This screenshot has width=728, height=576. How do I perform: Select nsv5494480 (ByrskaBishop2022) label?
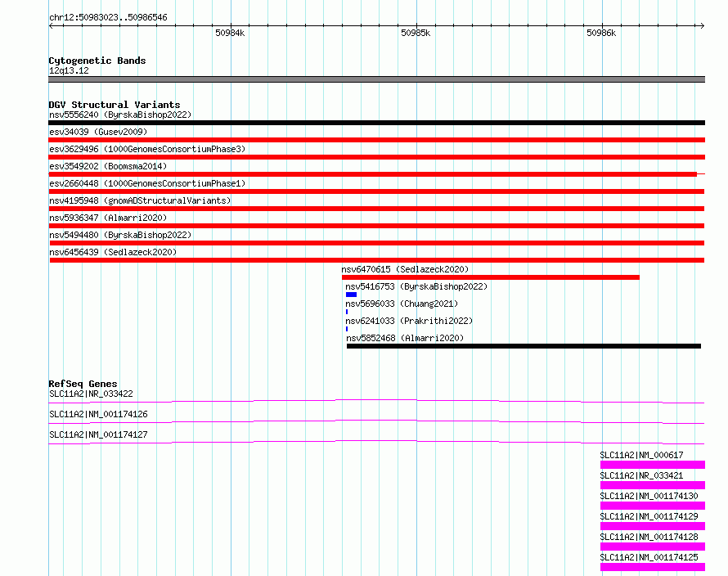120,235
